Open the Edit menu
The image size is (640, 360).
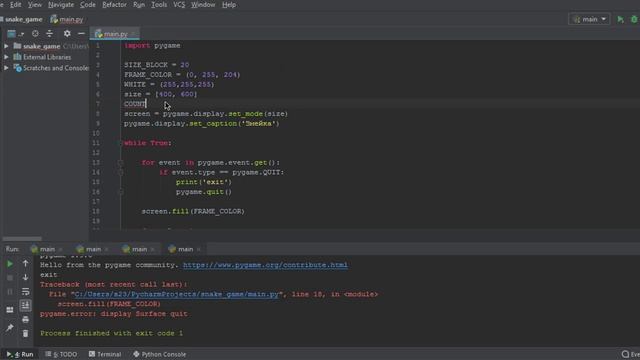coord(16,5)
